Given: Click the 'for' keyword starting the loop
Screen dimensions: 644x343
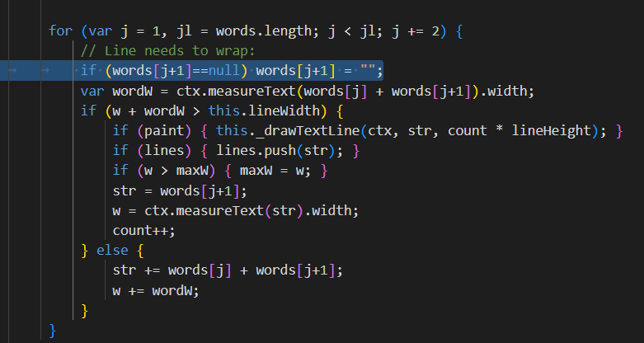Looking at the screenshot, I should tap(59, 31).
